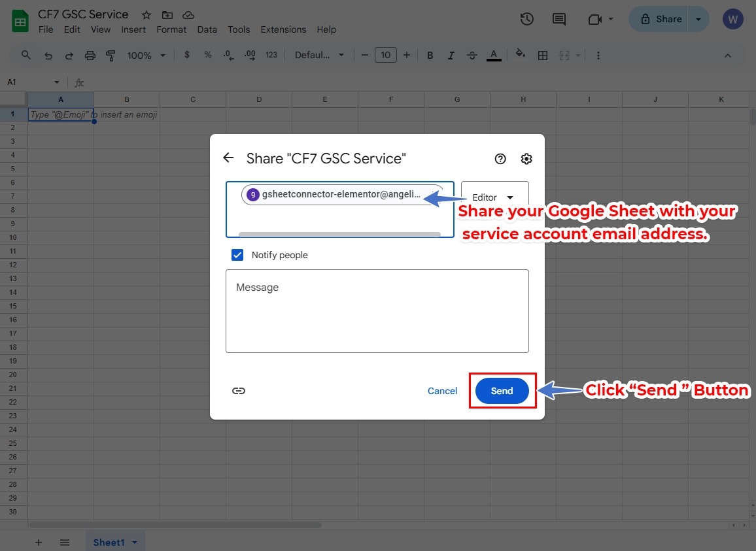Uncheck the Notify people checkbox

pos(237,254)
